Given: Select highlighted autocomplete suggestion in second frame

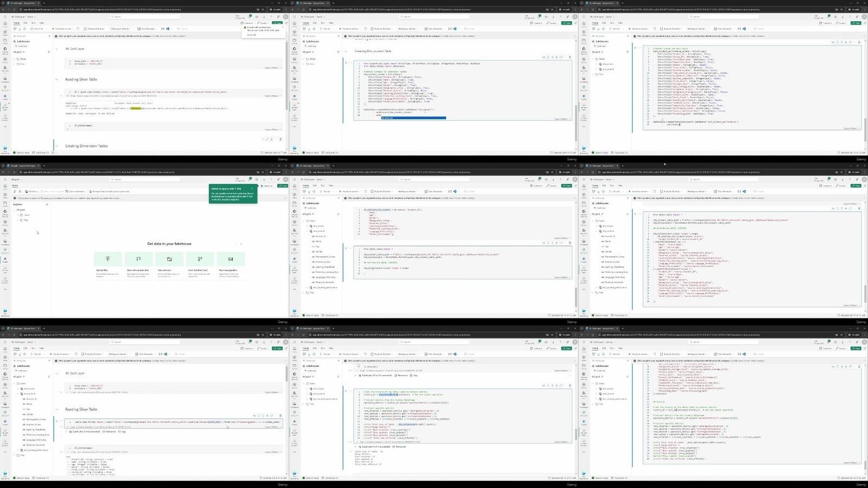Looking at the screenshot, I should (413, 117).
